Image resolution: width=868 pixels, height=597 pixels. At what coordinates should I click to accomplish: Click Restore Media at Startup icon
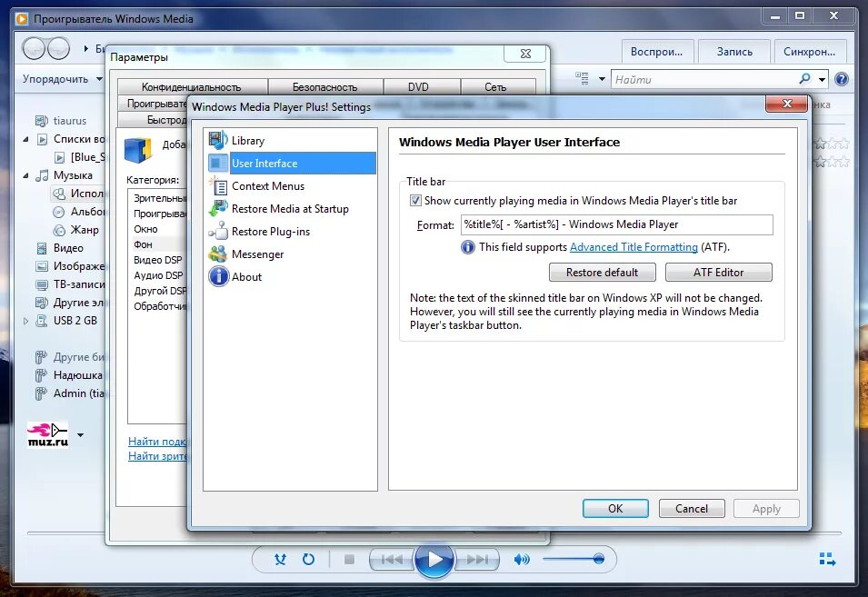click(x=218, y=209)
